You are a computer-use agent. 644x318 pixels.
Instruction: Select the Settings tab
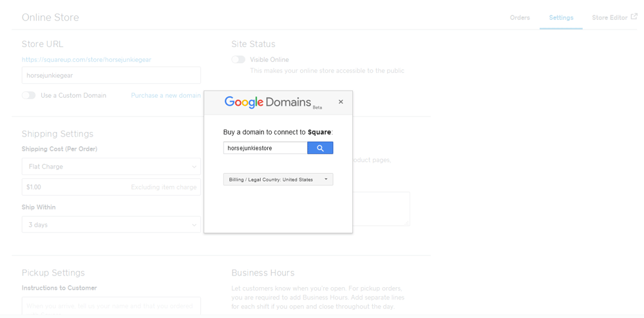(561, 17)
